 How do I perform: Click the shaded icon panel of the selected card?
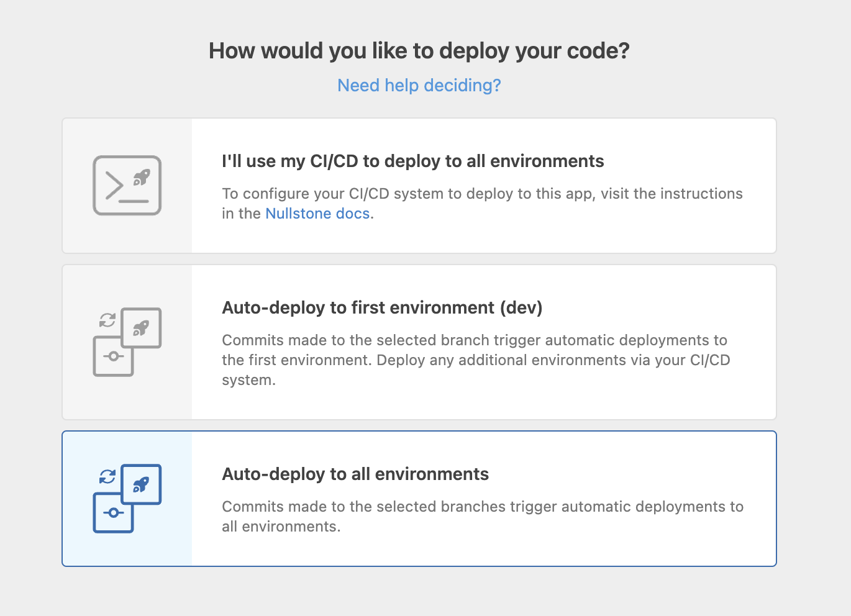[x=127, y=498]
